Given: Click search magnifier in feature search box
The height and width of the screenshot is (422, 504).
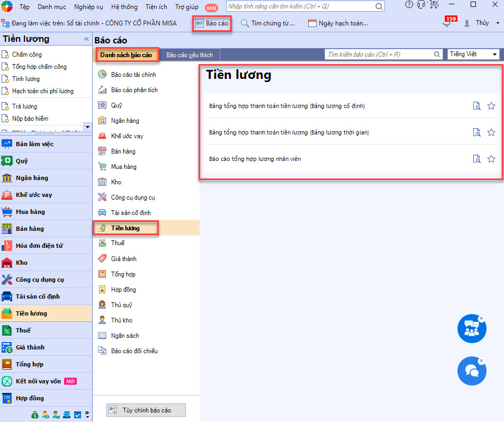Looking at the screenshot, I should 379,6.
